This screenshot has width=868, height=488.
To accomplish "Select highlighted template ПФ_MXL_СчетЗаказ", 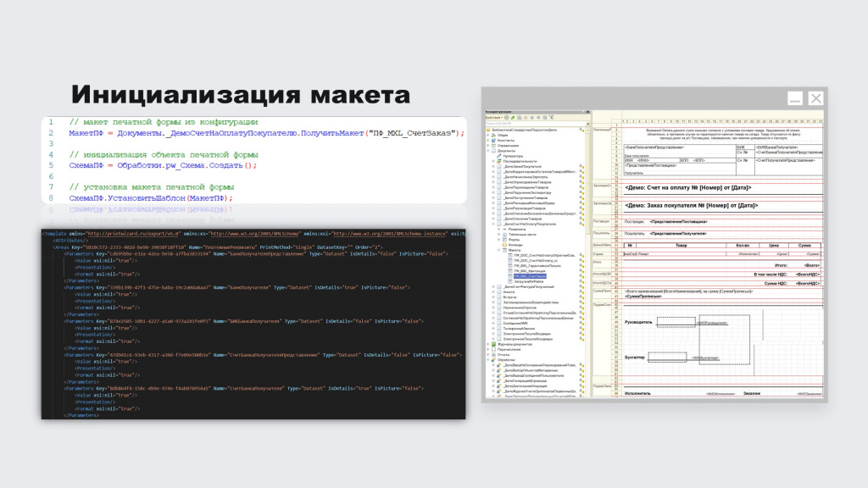I will pyautogui.click(x=530, y=276).
